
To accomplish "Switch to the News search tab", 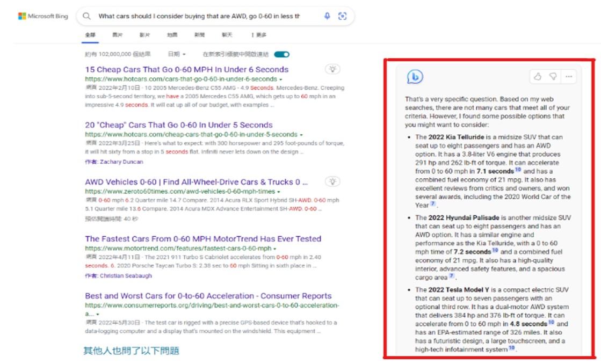I will [199, 35].
